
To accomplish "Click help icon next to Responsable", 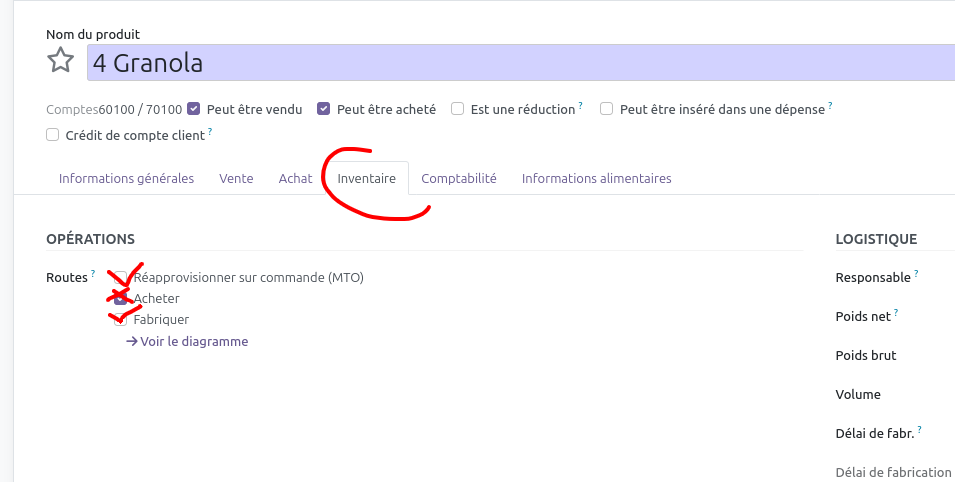I will (916, 273).
